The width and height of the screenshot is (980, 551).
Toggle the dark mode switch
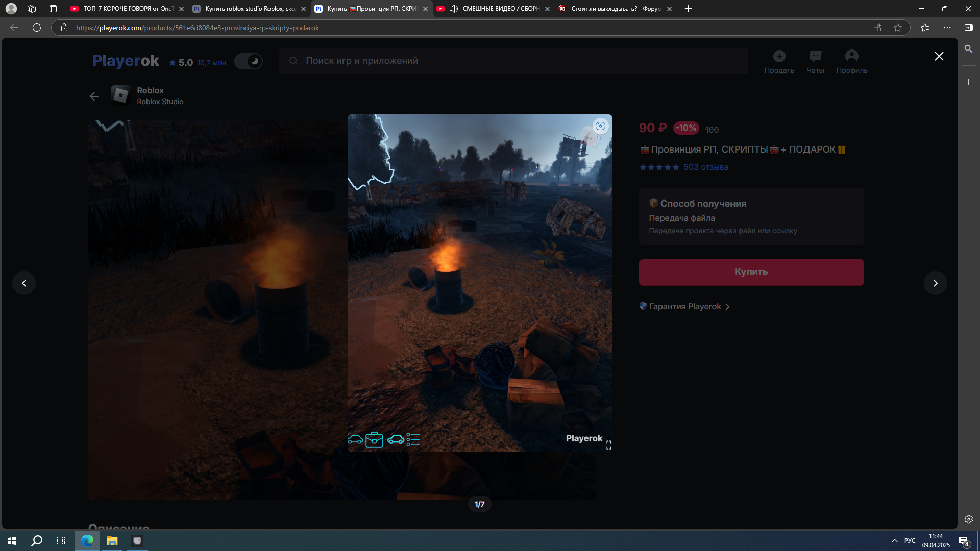(249, 61)
